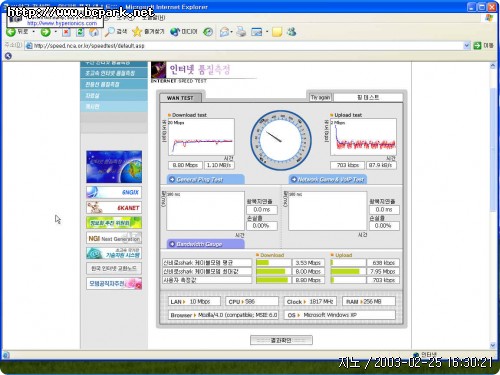Screen dimensions: 500x375
Task: Click the Edit page toolbar icon
Action: pyautogui.click(x=256, y=32)
